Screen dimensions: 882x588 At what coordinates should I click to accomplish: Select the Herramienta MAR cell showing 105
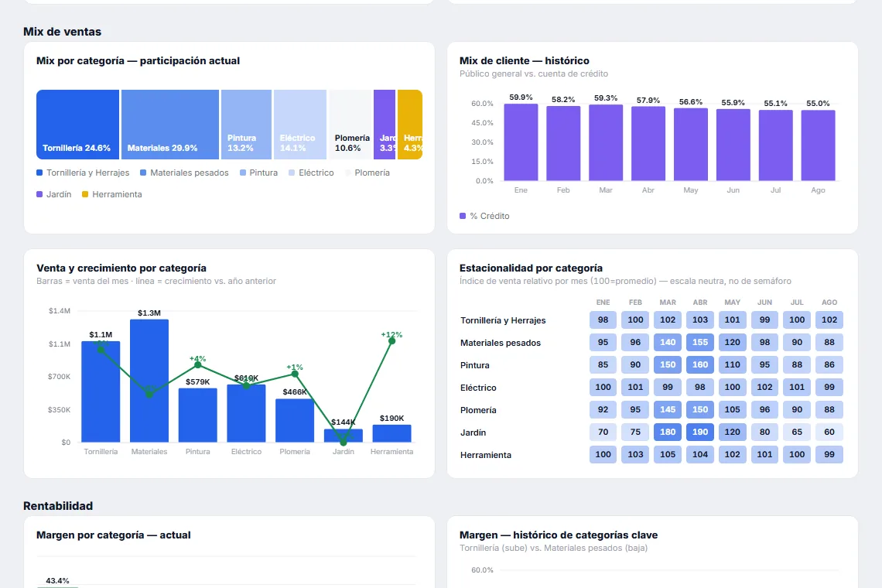(x=668, y=455)
